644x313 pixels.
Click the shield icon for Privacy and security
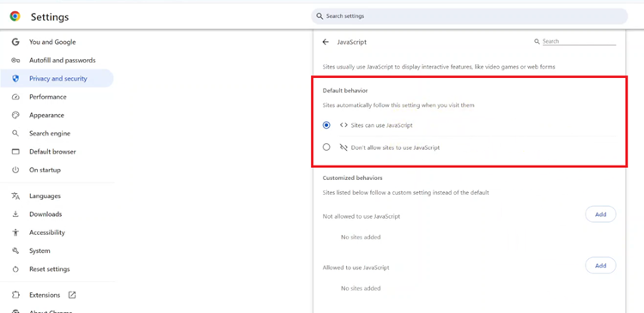[15, 78]
